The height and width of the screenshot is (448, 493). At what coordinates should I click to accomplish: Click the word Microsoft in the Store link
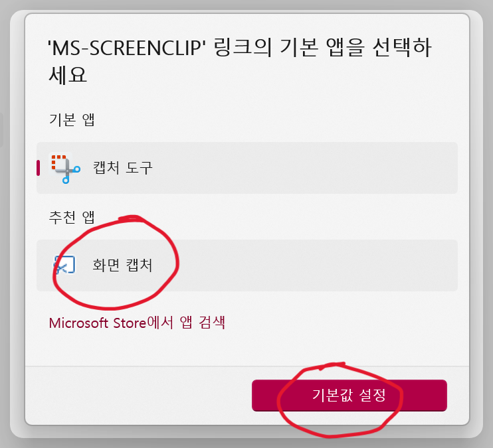pos(78,323)
